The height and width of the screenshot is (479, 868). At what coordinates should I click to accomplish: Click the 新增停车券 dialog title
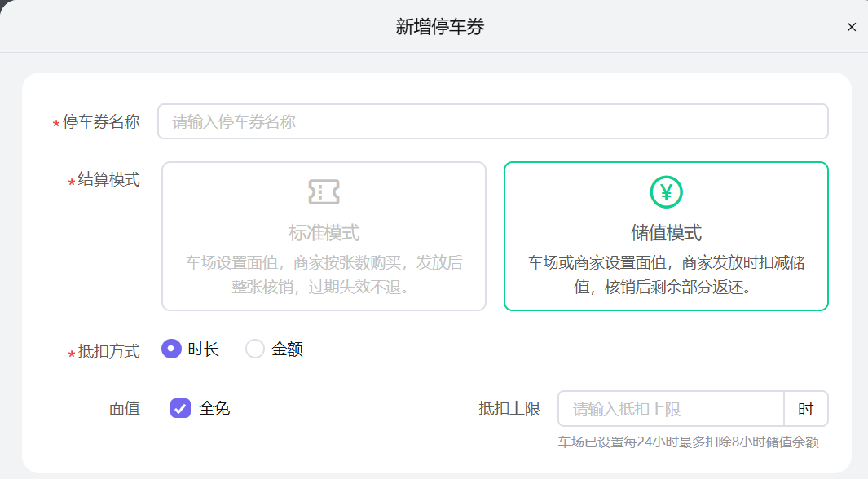[433, 26]
